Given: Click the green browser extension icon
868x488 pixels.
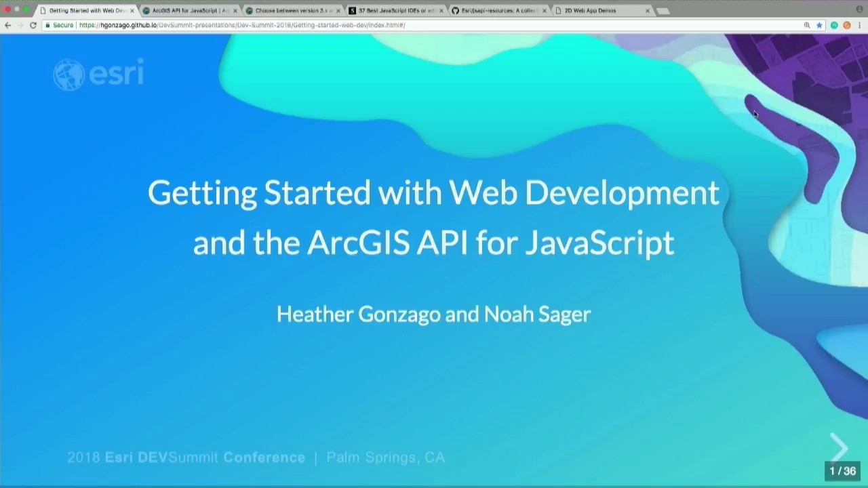Looking at the screenshot, I should [834, 25].
